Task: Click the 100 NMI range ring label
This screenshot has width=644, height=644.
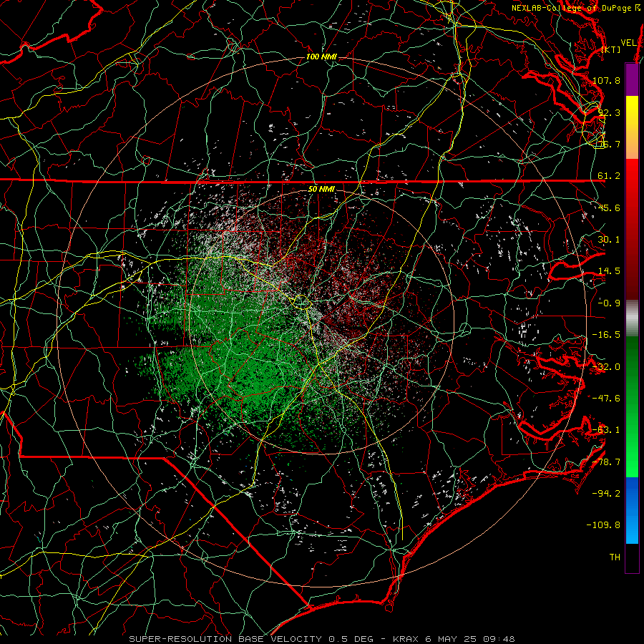Action: [x=321, y=57]
